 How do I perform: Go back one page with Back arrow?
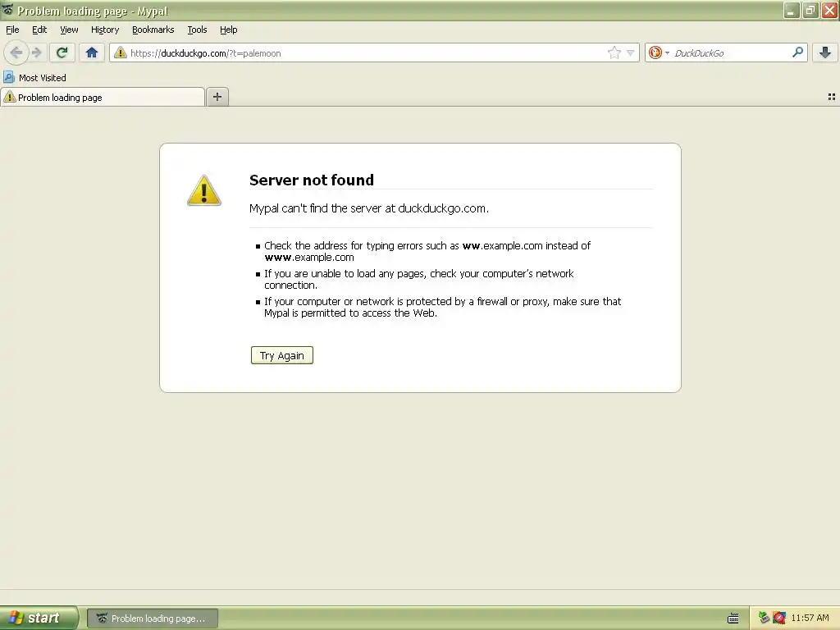[16, 52]
